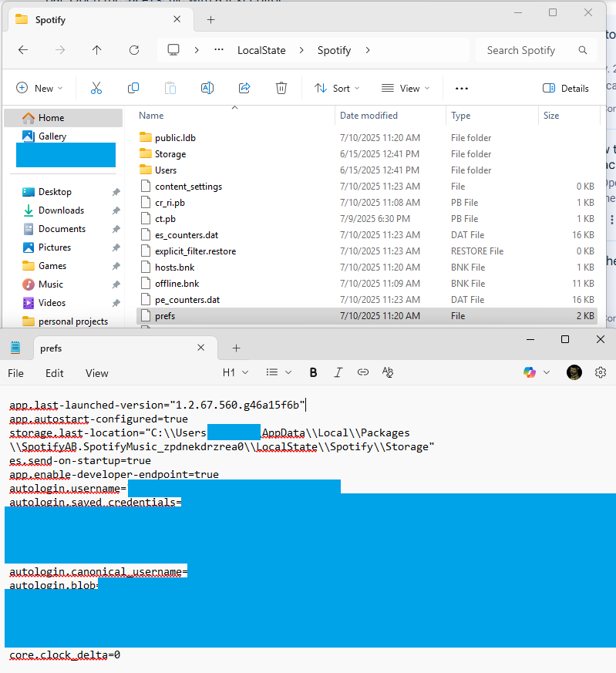Expand hidden path ellipsis in address bar
Viewport: 616px width, 673px height.
click(x=219, y=50)
